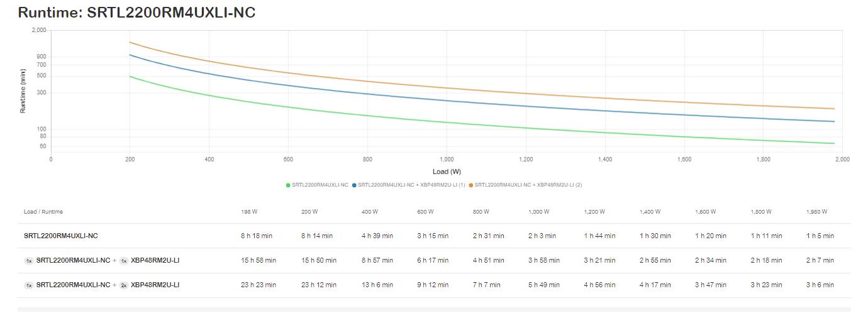The width and height of the screenshot is (868, 318).
Task: Click the '9 h 12 min' cell
Action: pyautogui.click(x=433, y=285)
